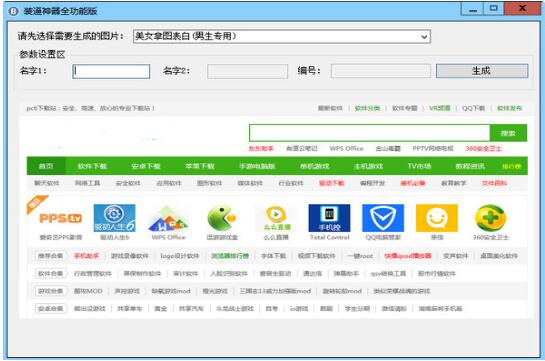Click the green 浏览器排行榜 link
This screenshot has height=361, width=545.
pyautogui.click(x=230, y=256)
